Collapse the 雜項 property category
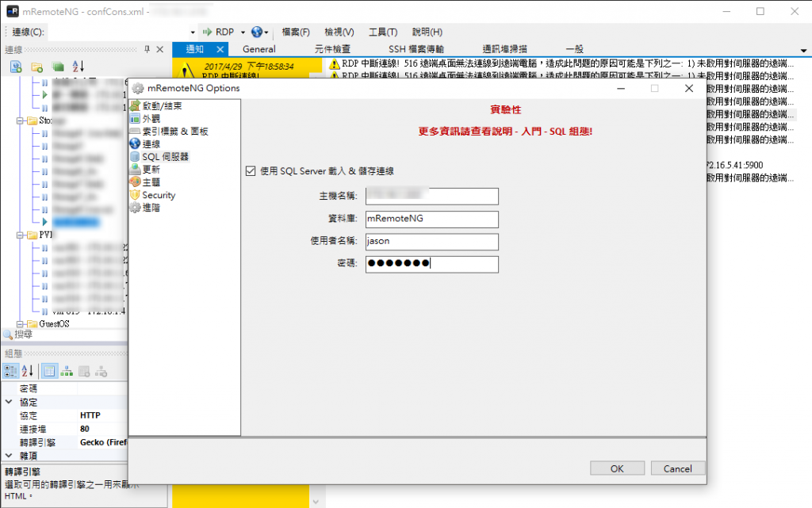Viewport: 812px width, 508px height. (x=9, y=455)
